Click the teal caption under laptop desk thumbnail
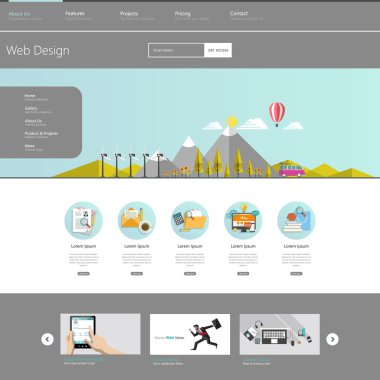This screenshot has height=380, width=380. pos(256,360)
